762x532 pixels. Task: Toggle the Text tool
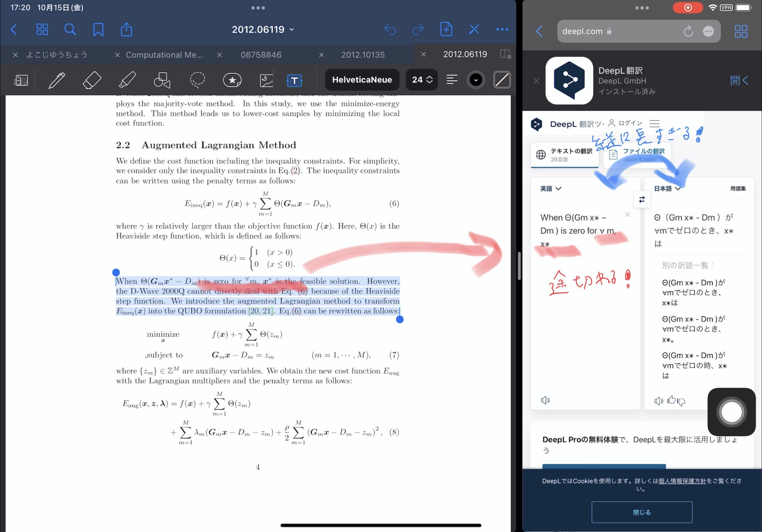click(x=294, y=80)
